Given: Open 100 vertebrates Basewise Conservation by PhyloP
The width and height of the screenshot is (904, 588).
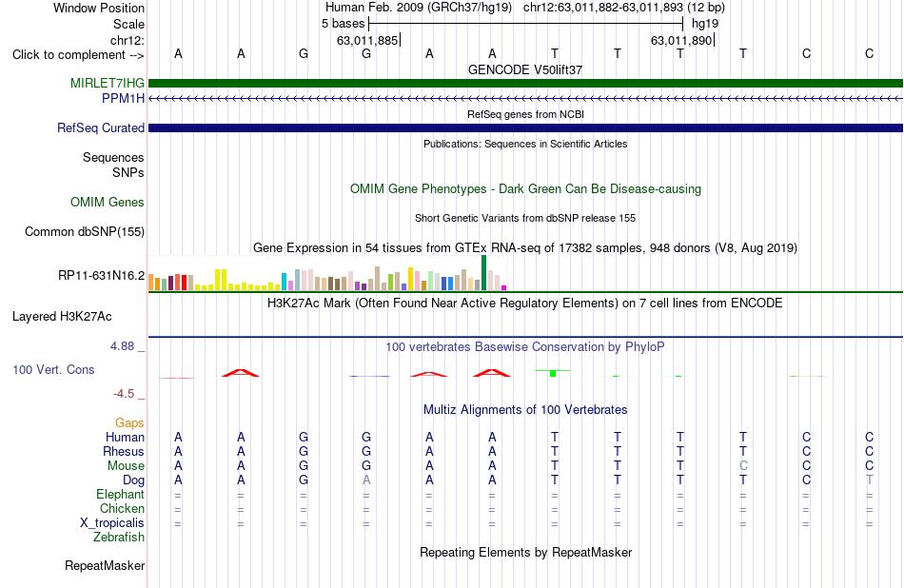Looking at the screenshot, I should [x=525, y=347].
